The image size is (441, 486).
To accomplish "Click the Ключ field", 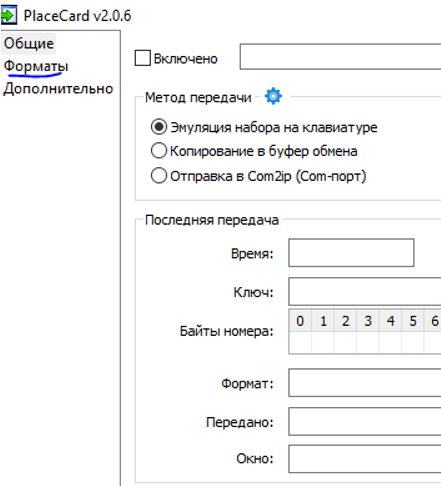I will [x=365, y=291].
